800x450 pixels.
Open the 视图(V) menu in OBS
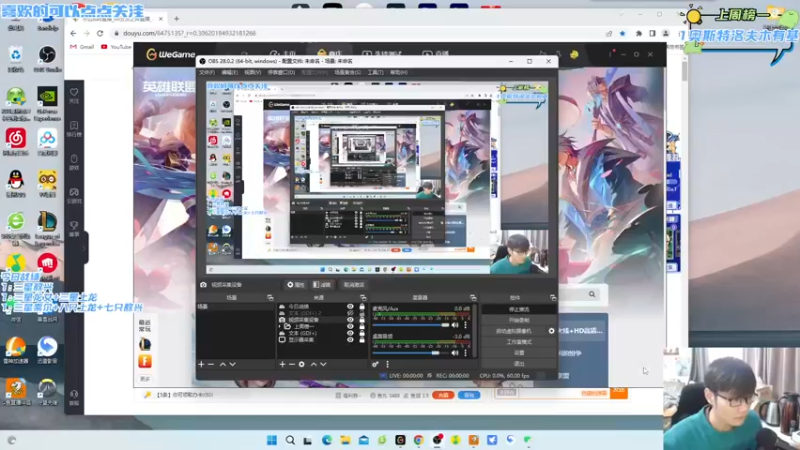(253, 72)
